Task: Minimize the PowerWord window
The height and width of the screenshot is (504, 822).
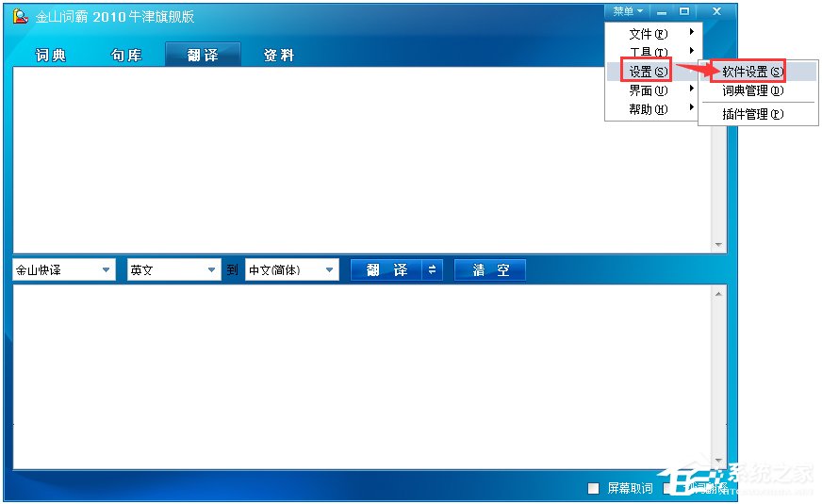Action: point(662,11)
